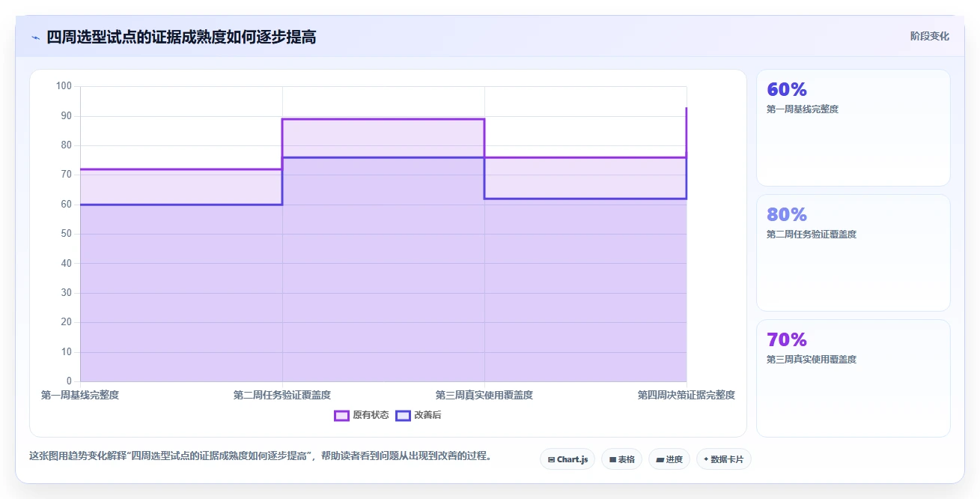This screenshot has width=980, height=499.
Task: Click the 70% value
Action: pos(787,340)
